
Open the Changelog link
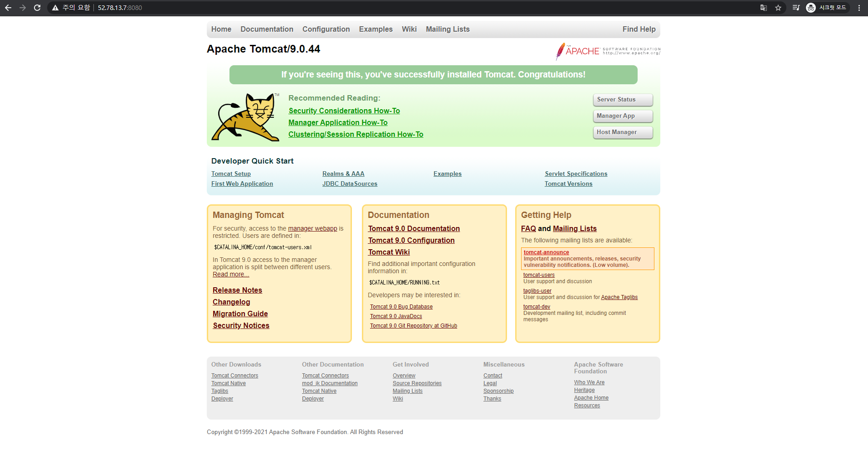[x=231, y=302]
